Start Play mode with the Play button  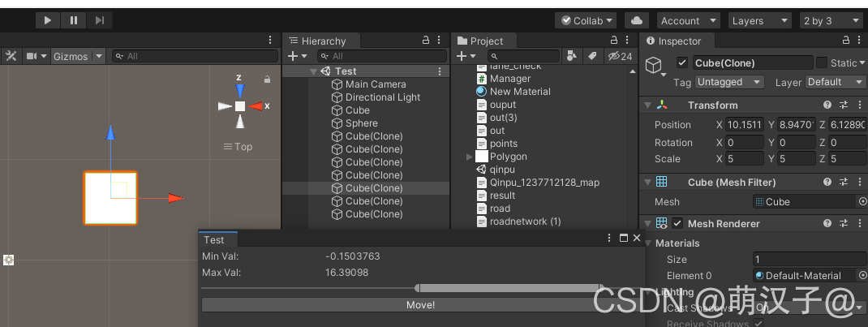pos(48,20)
